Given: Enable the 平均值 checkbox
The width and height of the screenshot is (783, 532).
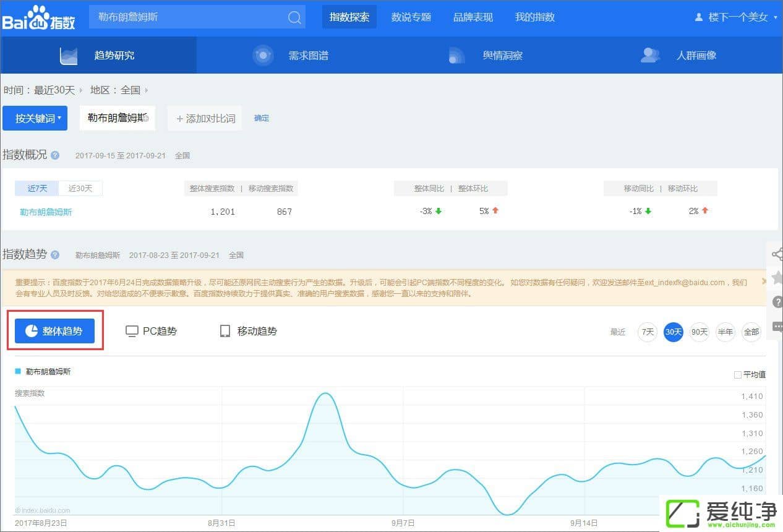Looking at the screenshot, I should tap(737, 374).
